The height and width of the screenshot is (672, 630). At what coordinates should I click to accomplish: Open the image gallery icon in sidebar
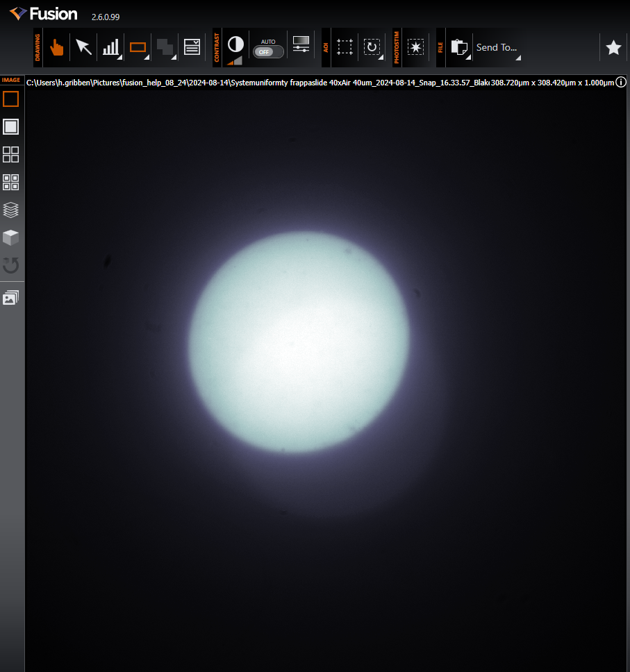(11, 298)
